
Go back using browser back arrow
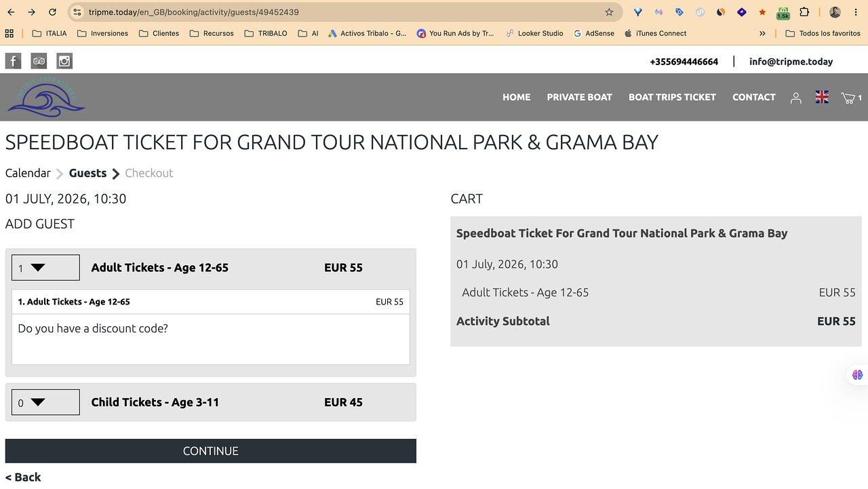click(x=11, y=12)
